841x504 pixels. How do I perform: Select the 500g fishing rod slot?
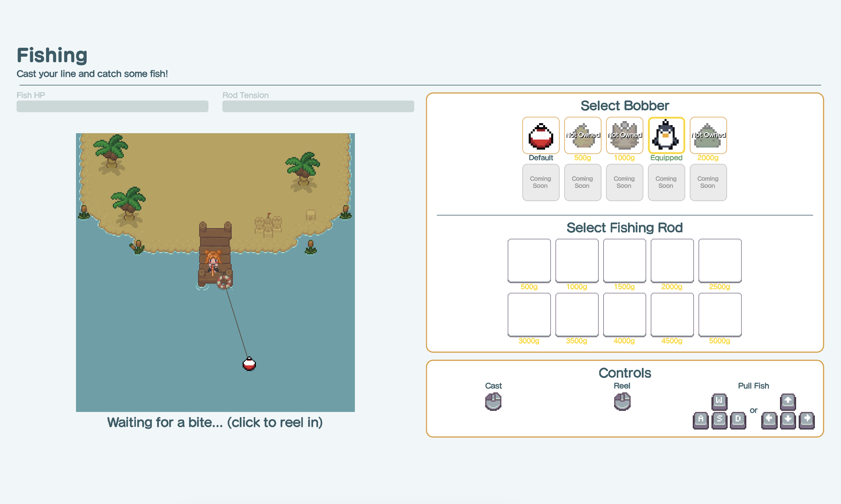(x=529, y=261)
